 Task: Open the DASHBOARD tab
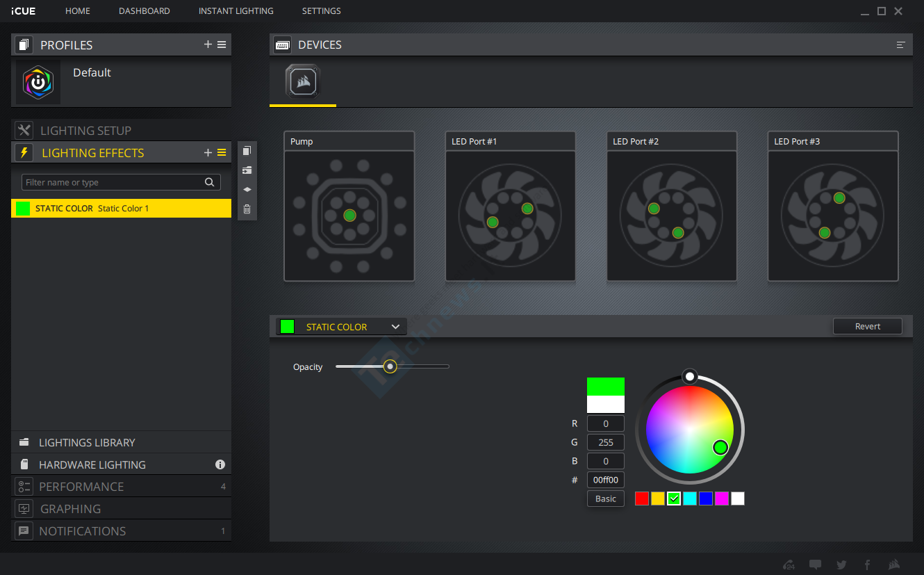click(145, 11)
